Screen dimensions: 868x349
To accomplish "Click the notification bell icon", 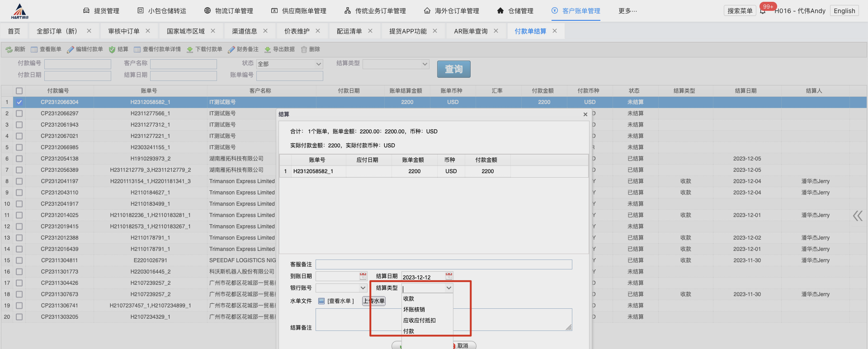I will click(x=763, y=11).
